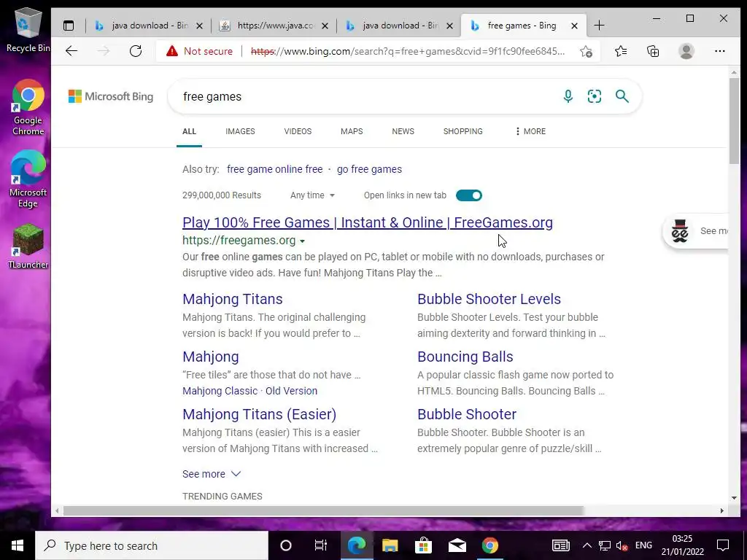This screenshot has height=560, width=747.
Task: Switch to the VIDEOS tab
Action: pyautogui.click(x=298, y=131)
